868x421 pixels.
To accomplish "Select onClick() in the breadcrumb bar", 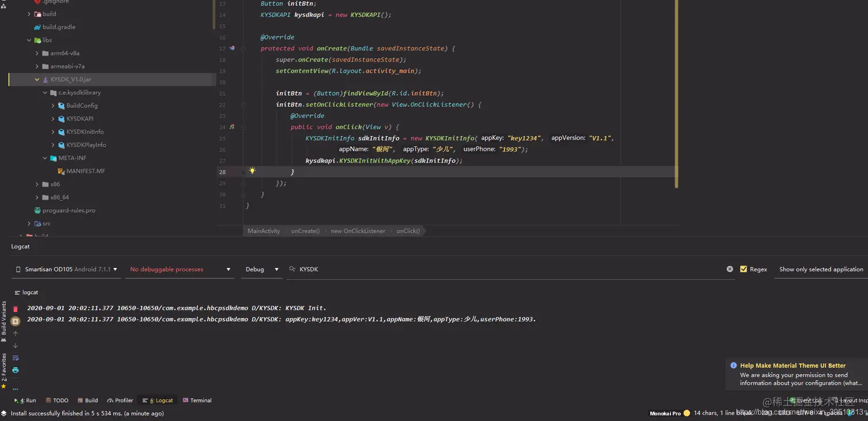I will pos(408,231).
